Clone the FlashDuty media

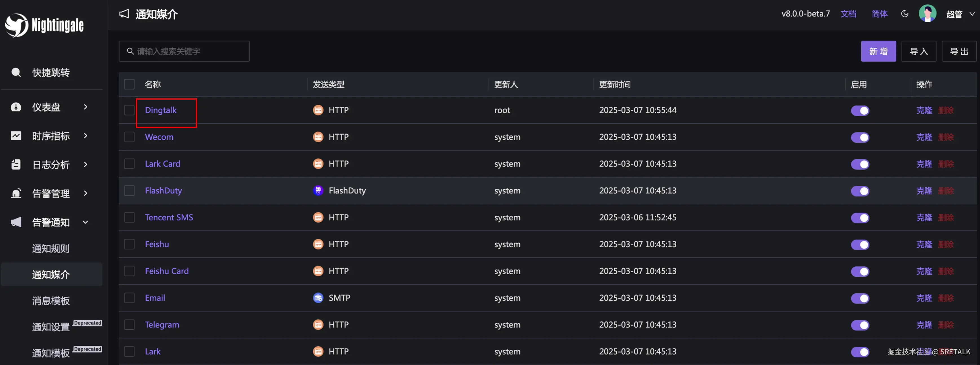pos(924,190)
